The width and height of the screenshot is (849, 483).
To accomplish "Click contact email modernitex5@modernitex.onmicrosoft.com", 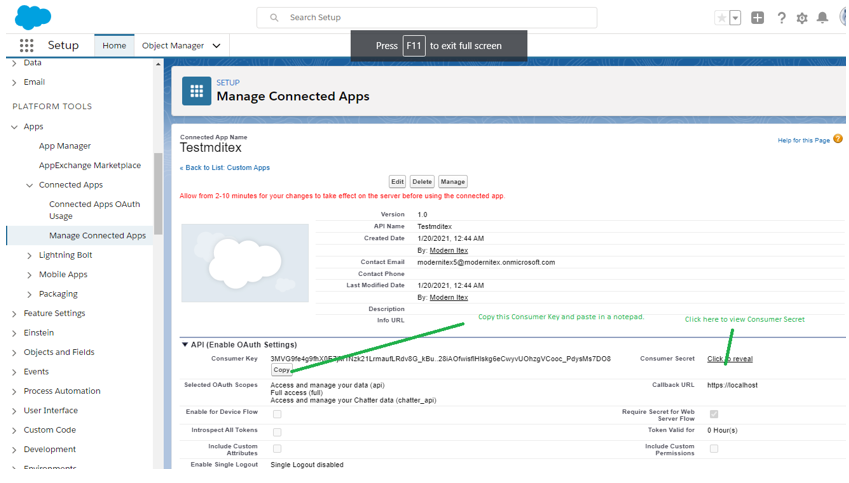I will click(486, 262).
